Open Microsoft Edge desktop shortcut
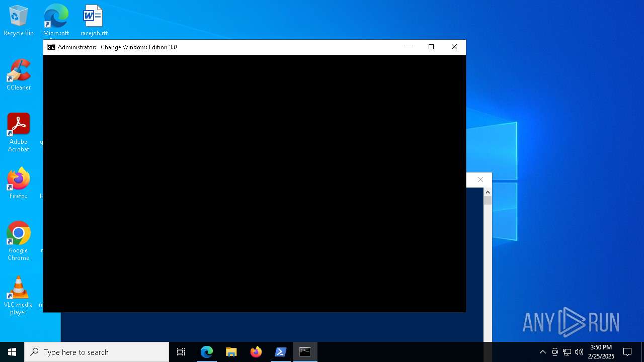 pyautogui.click(x=56, y=21)
